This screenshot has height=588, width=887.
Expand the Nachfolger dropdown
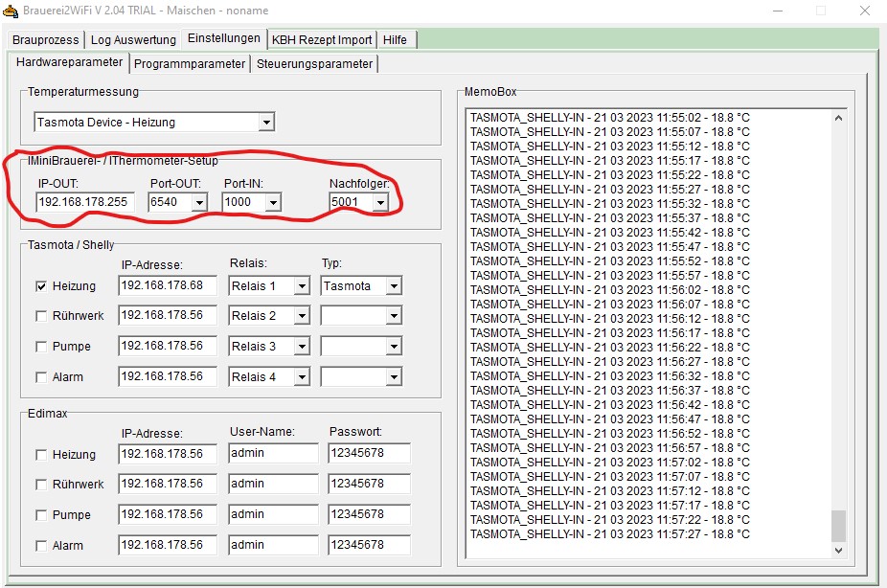pos(380,203)
